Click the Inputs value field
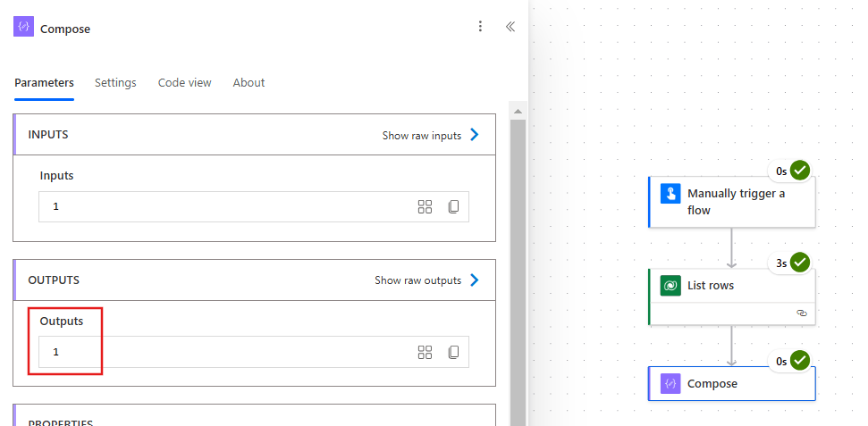The width and height of the screenshot is (868, 426). [x=254, y=207]
